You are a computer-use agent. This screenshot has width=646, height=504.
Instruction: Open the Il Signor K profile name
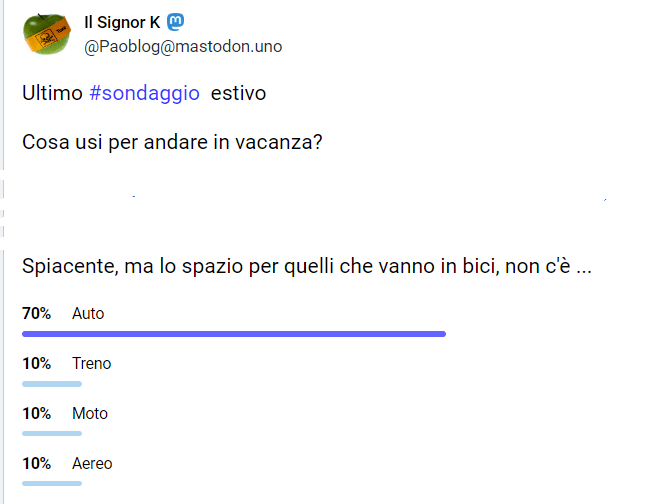click(x=122, y=22)
